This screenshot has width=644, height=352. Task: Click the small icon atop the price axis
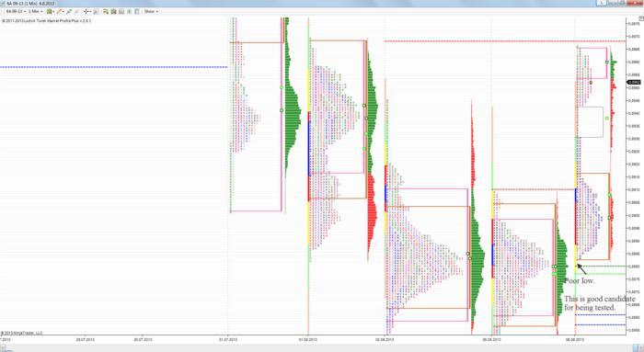click(x=640, y=18)
